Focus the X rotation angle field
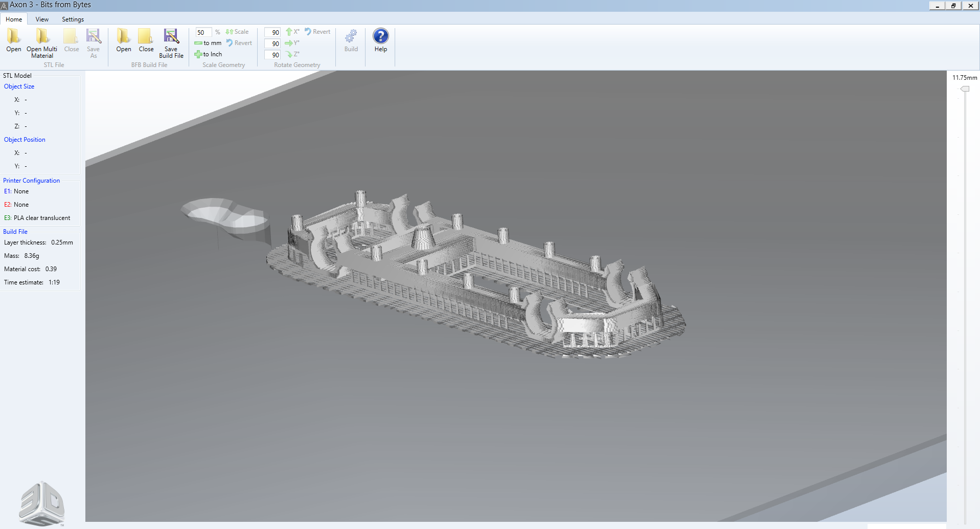The width and height of the screenshot is (980, 529). point(272,32)
